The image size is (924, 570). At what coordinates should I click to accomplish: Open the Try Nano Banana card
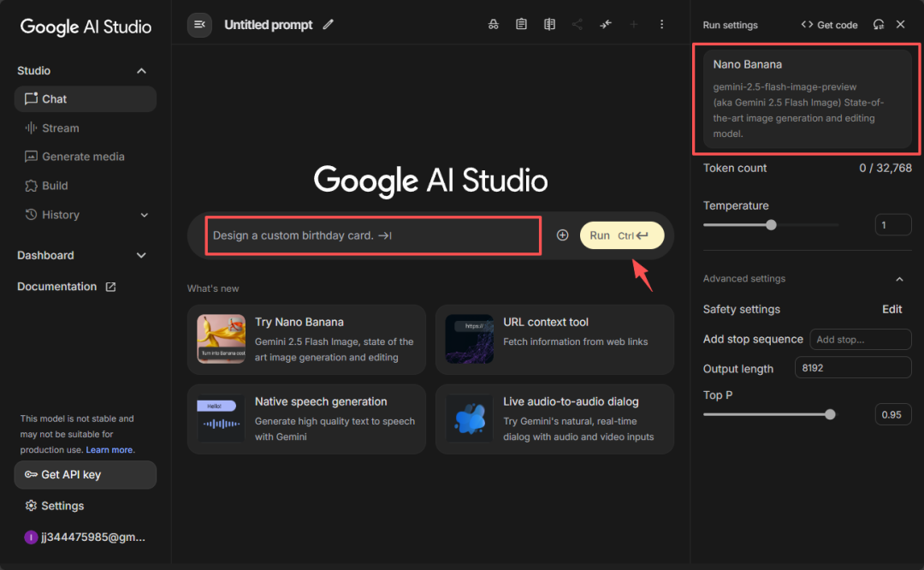[306, 340]
